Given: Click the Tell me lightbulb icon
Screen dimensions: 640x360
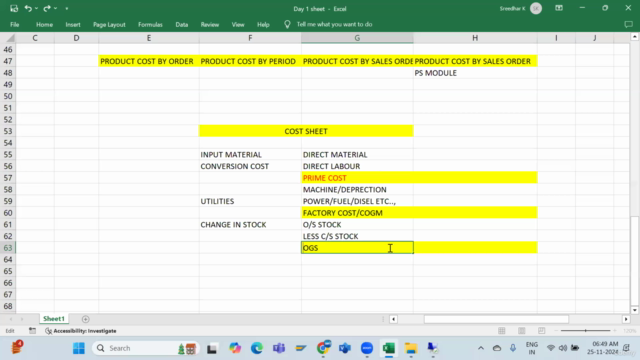Looking at the screenshot, I should coord(287,24).
